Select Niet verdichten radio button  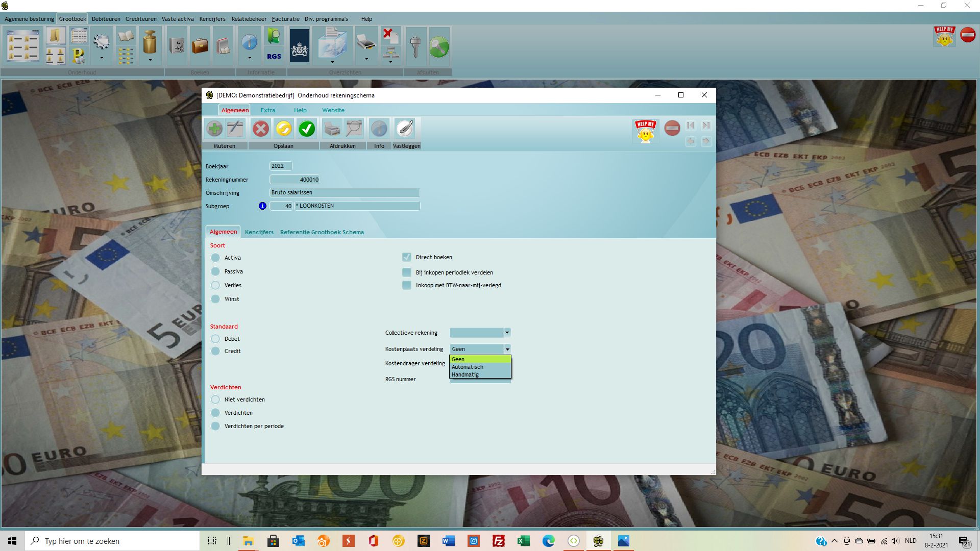pos(215,399)
